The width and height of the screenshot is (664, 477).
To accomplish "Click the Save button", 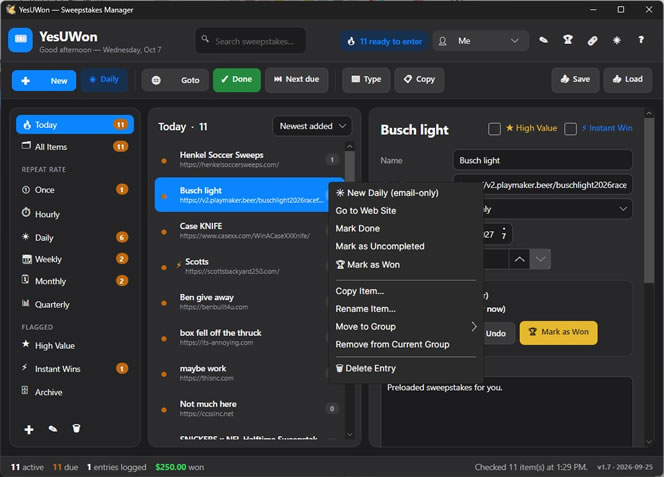I will coord(575,80).
